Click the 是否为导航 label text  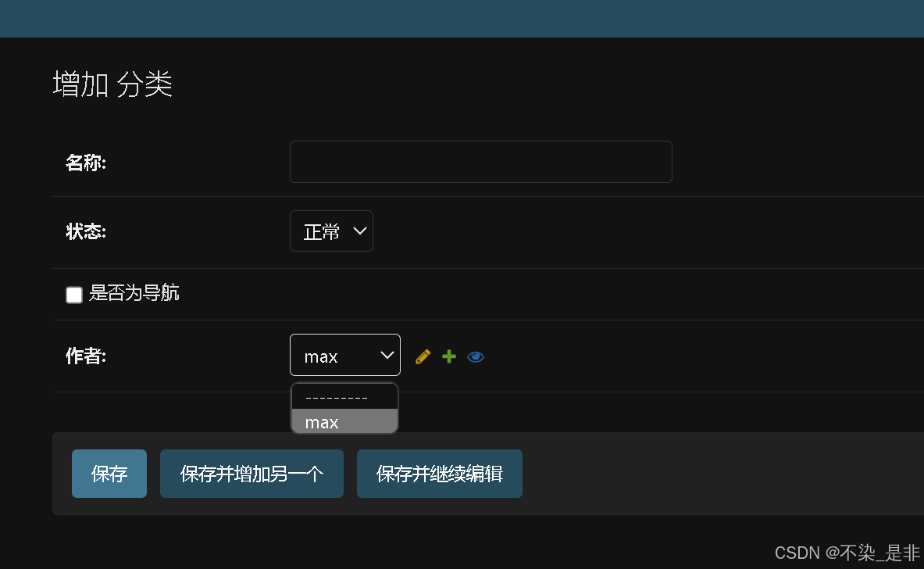(x=134, y=293)
